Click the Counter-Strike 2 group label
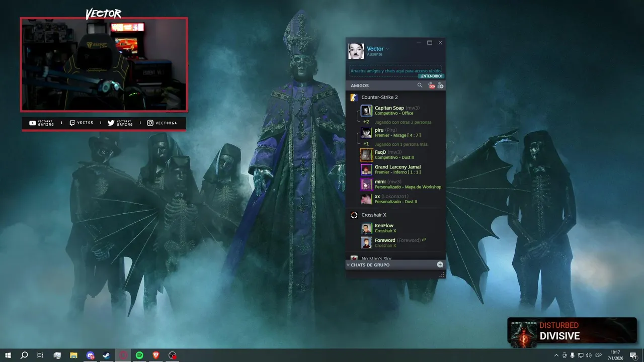The image size is (644, 362). (379, 97)
